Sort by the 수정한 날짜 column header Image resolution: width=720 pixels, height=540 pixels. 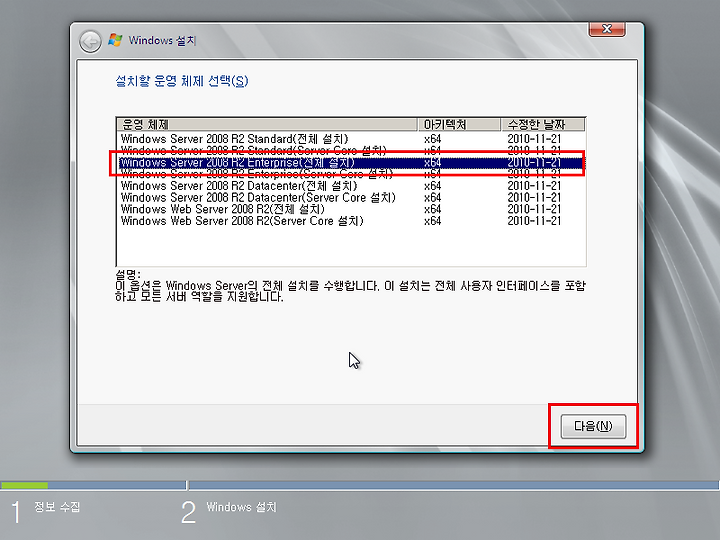(x=543, y=124)
